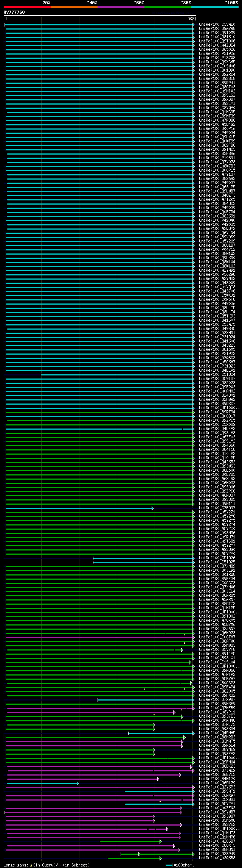Open UniRef100_O82073 label

coord(217,383)
